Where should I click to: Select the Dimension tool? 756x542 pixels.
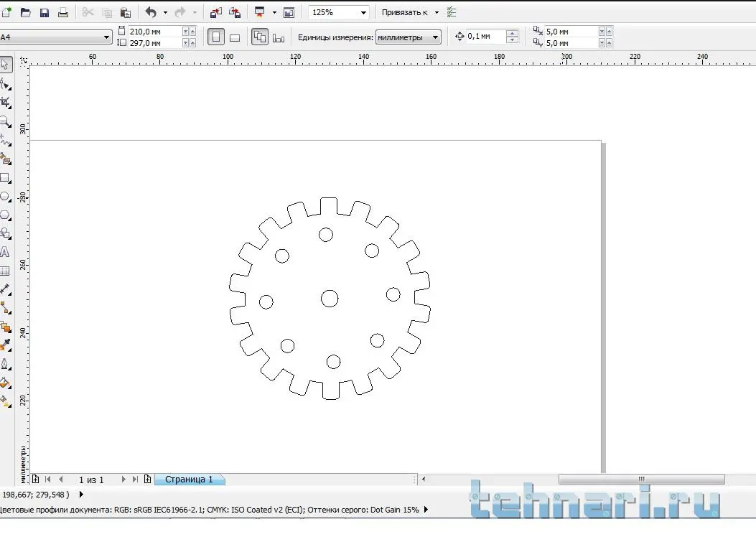click(x=5, y=289)
